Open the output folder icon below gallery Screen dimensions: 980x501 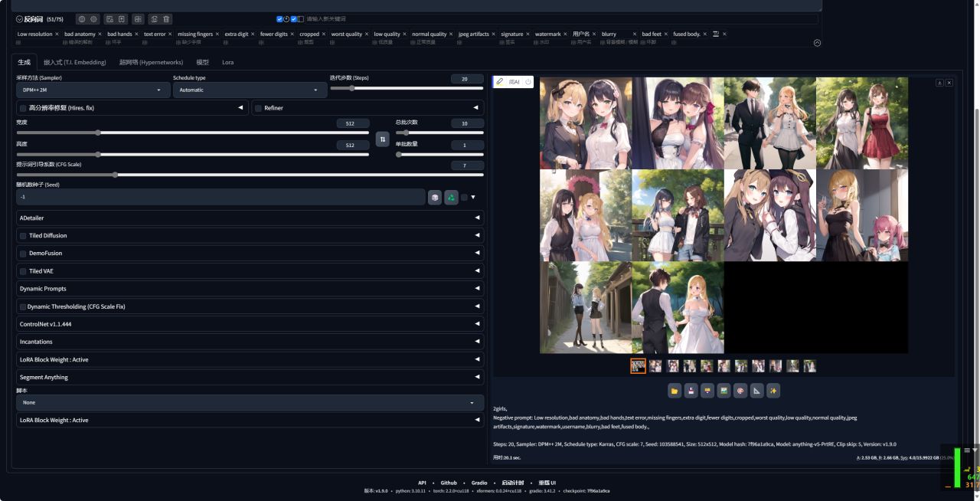(x=675, y=391)
